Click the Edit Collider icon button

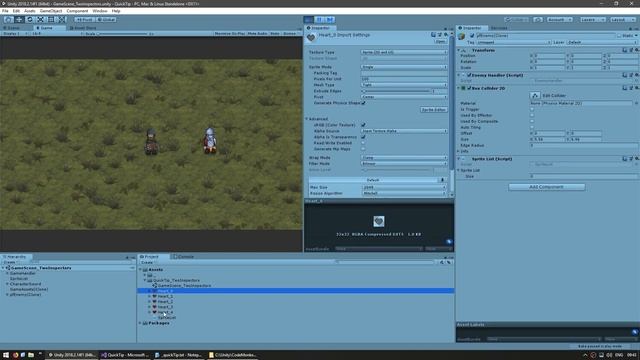coord(535,96)
